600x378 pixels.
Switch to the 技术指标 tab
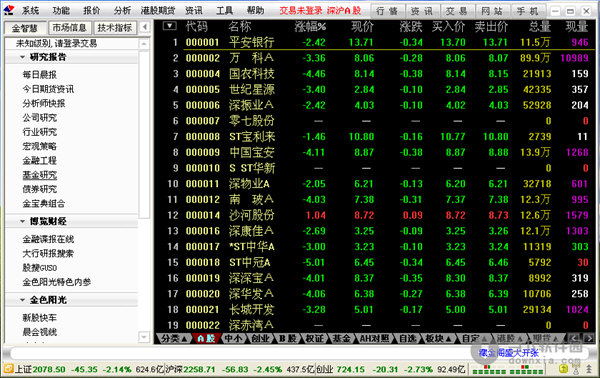point(114,28)
